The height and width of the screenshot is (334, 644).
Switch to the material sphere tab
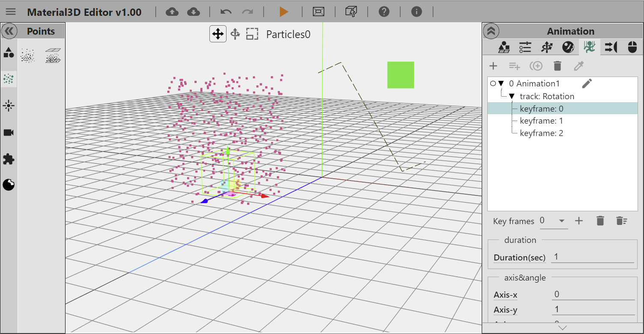[568, 47]
